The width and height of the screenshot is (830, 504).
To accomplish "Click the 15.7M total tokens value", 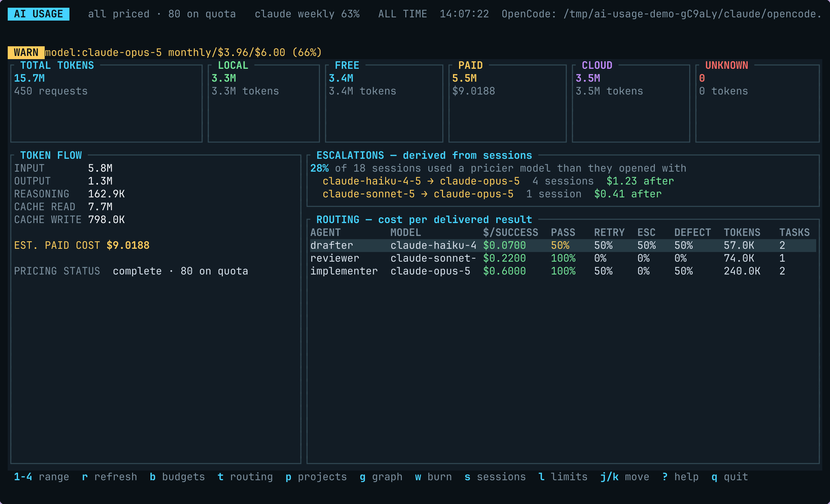I will pos(29,78).
